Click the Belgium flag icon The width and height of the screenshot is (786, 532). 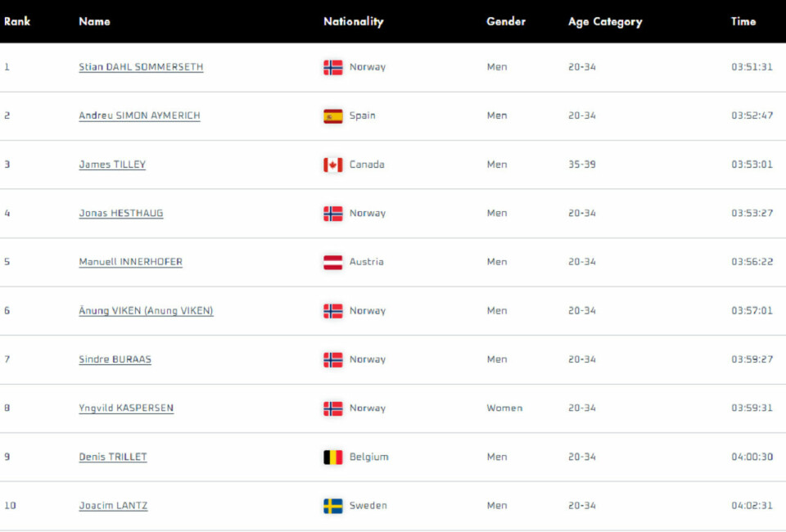click(333, 458)
